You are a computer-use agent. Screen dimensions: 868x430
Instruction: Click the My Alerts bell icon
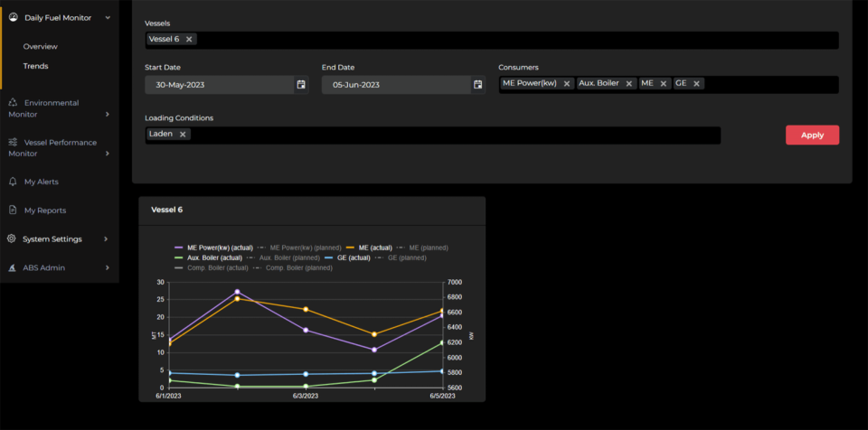[14, 182]
